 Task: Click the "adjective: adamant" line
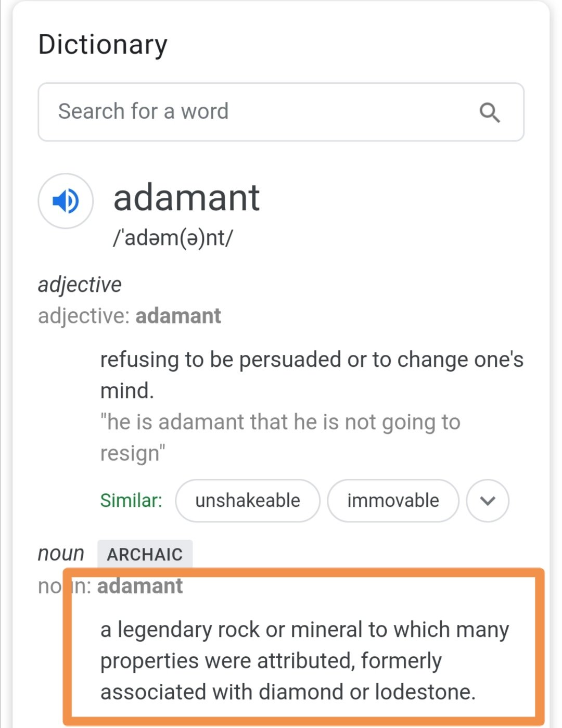coord(130,316)
